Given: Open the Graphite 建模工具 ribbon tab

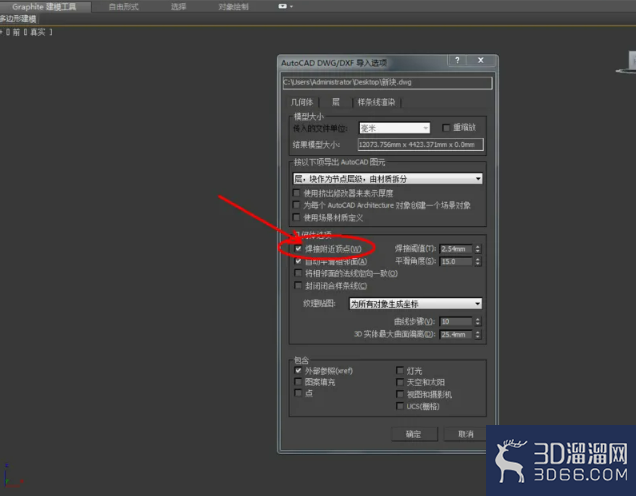Looking at the screenshot, I should [45, 6].
